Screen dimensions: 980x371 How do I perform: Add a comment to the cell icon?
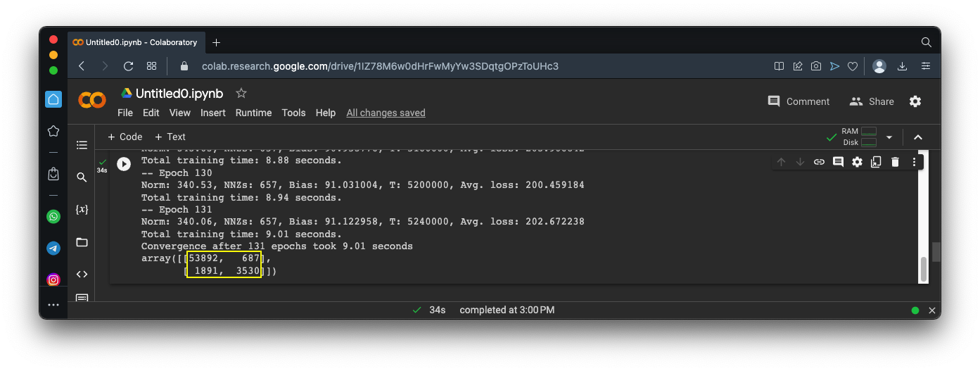pos(838,162)
